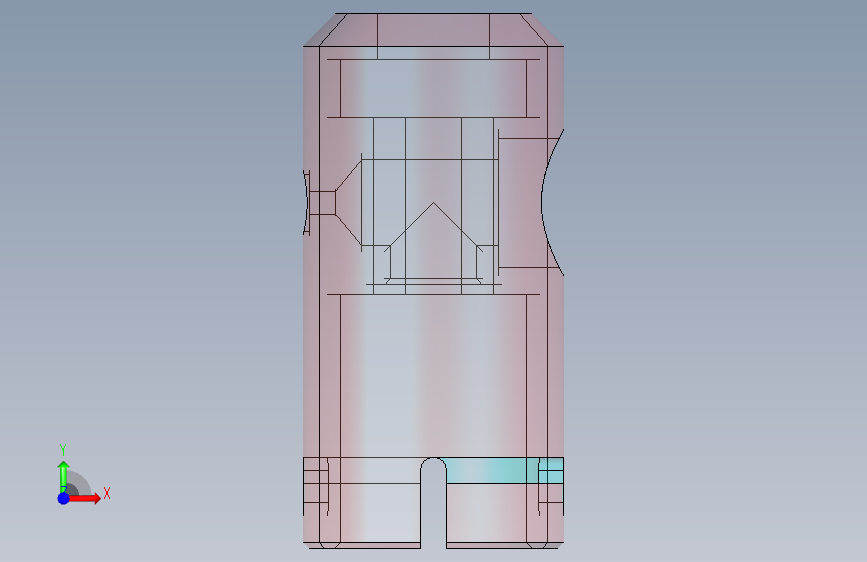Click the blue Z axis dot on the triad
Screen dimensions: 867x562
63,498
